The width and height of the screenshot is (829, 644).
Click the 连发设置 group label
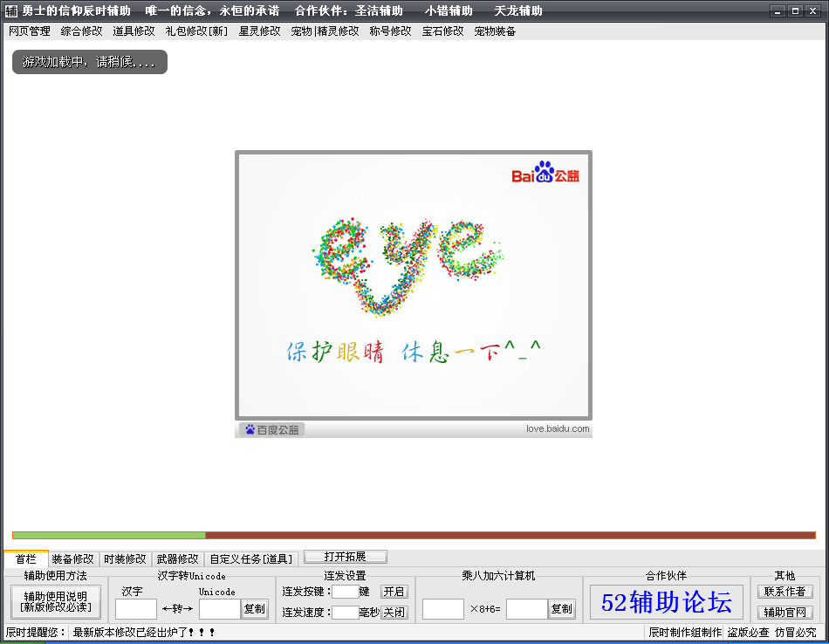pyautogui.click(x=345, y=575)
